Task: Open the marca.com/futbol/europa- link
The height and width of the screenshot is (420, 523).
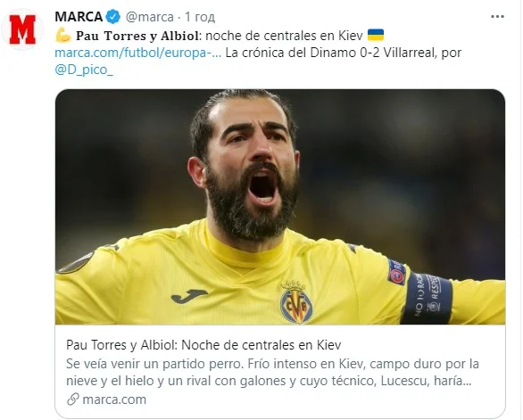Action: (137, 53)
